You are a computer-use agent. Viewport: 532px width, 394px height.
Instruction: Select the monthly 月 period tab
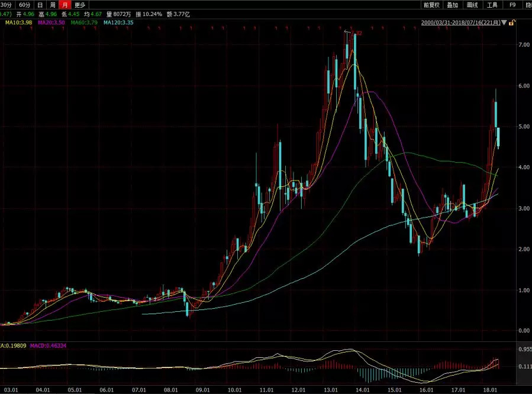[65, 5]
